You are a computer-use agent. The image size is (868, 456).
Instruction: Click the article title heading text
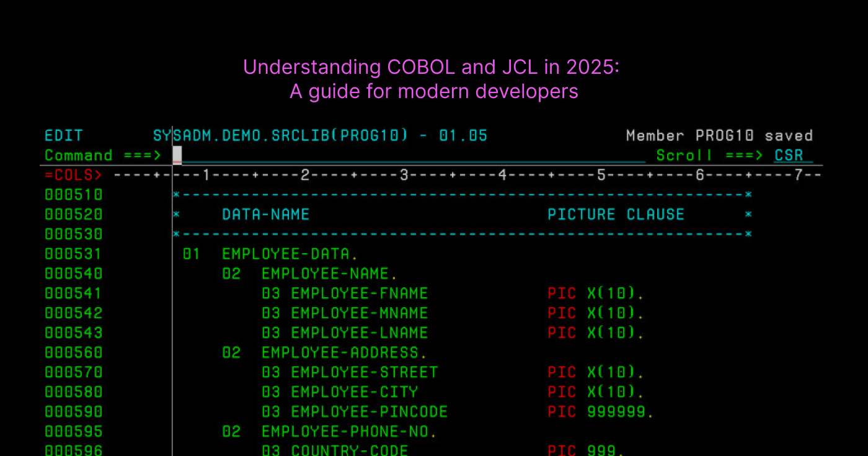(432, 79)
